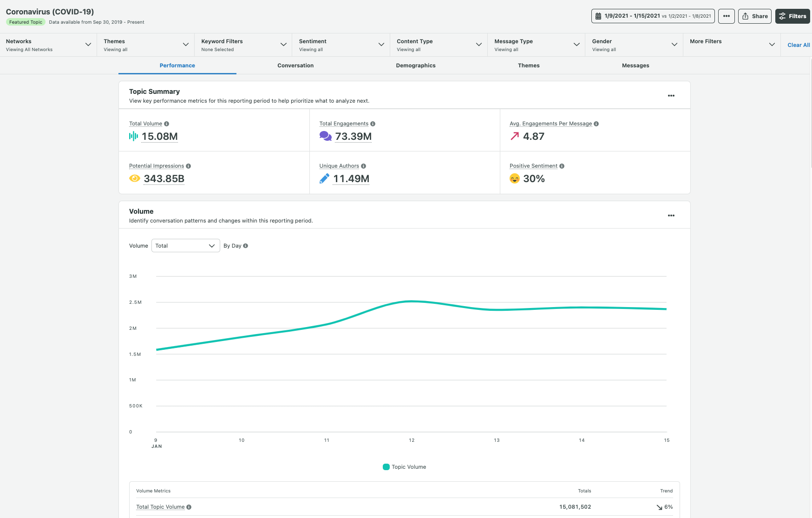
Task: Open the Volume card more options ellipsis
Action: (671, 215)
